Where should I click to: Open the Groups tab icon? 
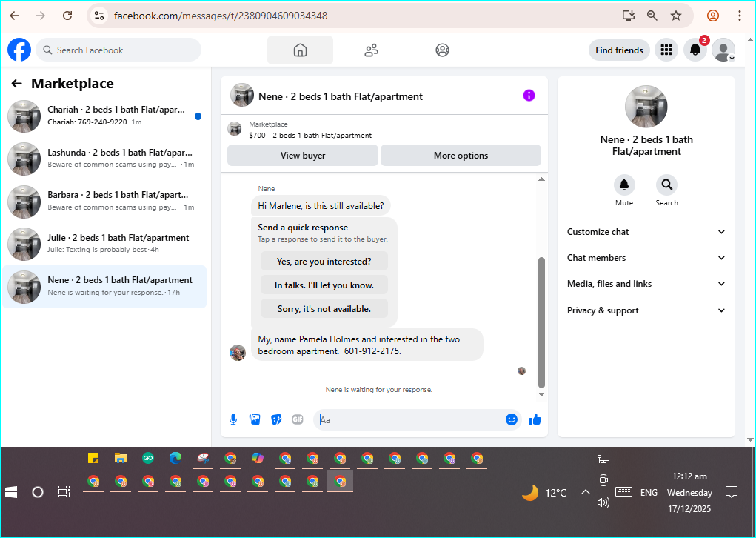tap(442, 50)
